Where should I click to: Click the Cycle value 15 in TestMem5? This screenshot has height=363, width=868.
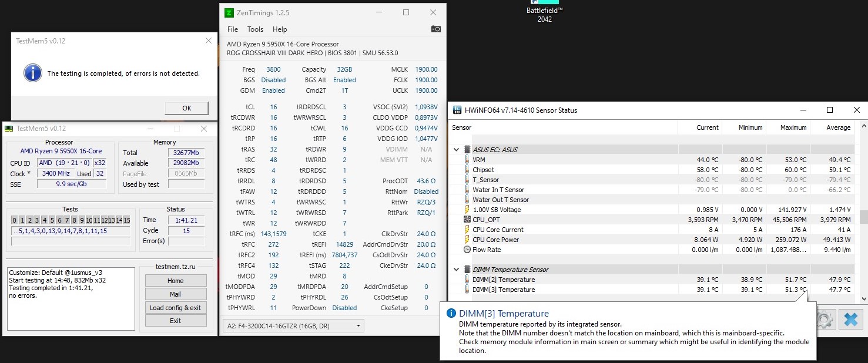(x=186, y=230)
